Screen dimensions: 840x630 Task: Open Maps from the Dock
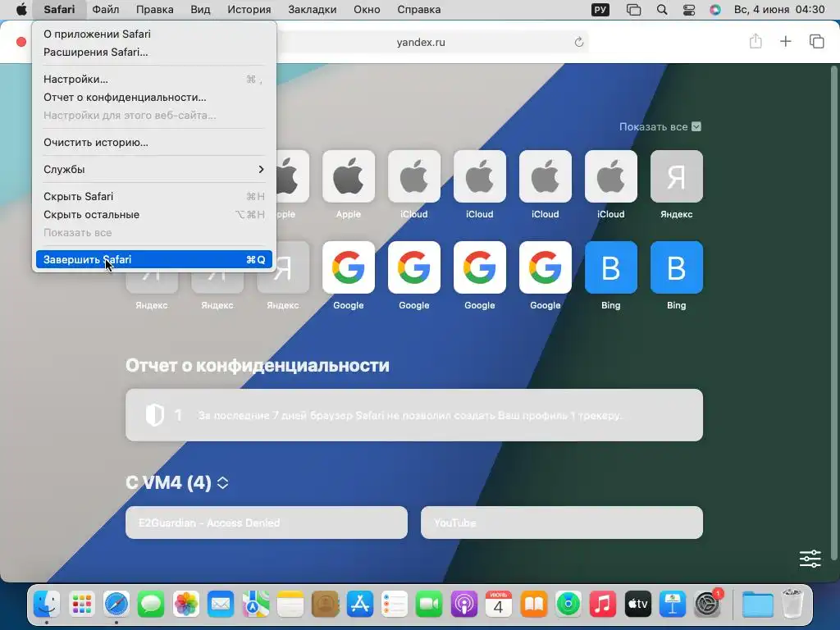pyautogui.click(x=256, y=605)
